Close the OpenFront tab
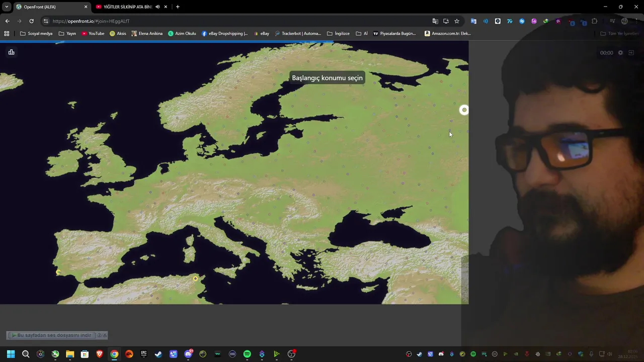Image resolution: width=644 pixels, height=362 pixels. (x=86, y=7)
